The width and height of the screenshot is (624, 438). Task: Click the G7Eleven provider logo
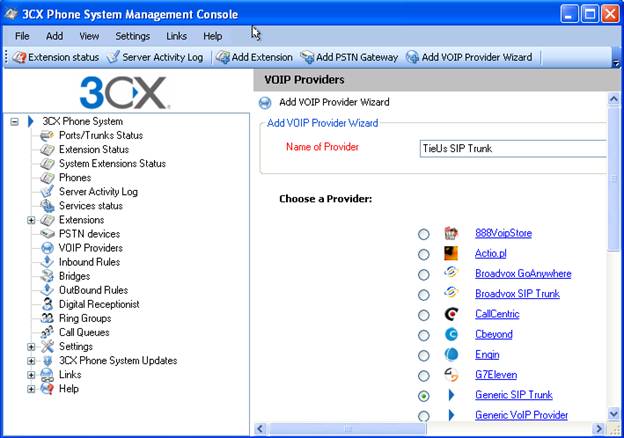coord(451,375)
